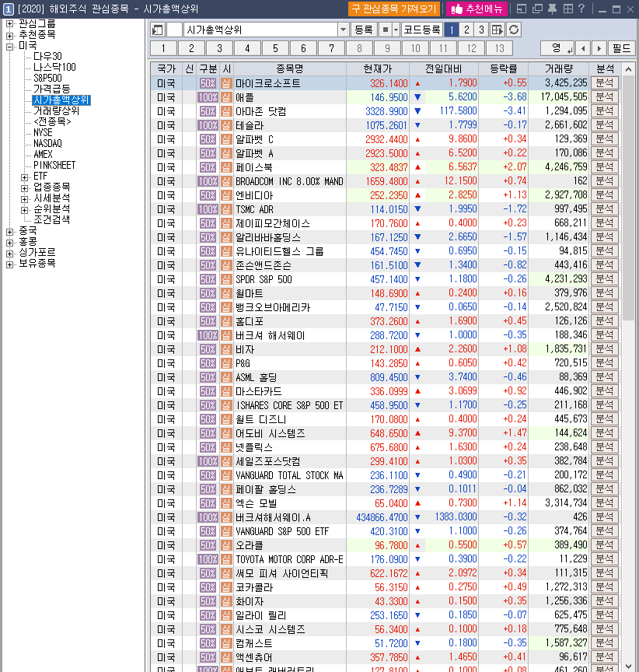The height and width of the screenshot is (672, 639).
Task: Select 거래량상위 in the tree
Action: point(57,110)
